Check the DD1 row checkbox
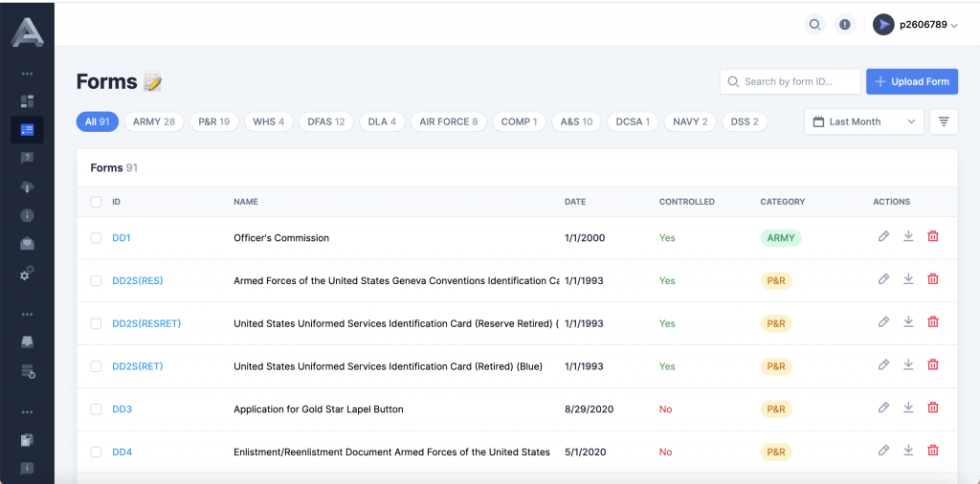 96,238
